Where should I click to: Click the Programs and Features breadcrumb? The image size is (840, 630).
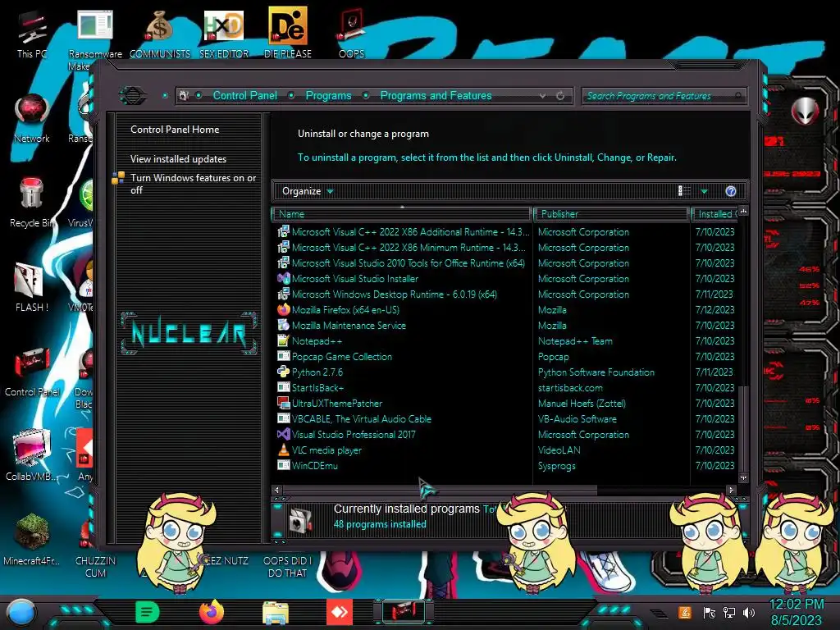pyautogui.click(x=436, y=95)
